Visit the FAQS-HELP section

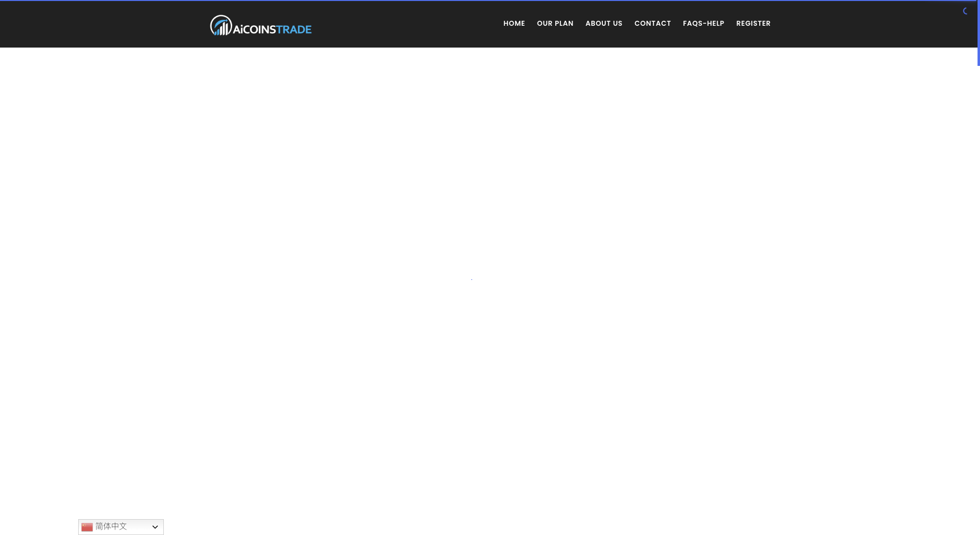[x=703, y=23]
